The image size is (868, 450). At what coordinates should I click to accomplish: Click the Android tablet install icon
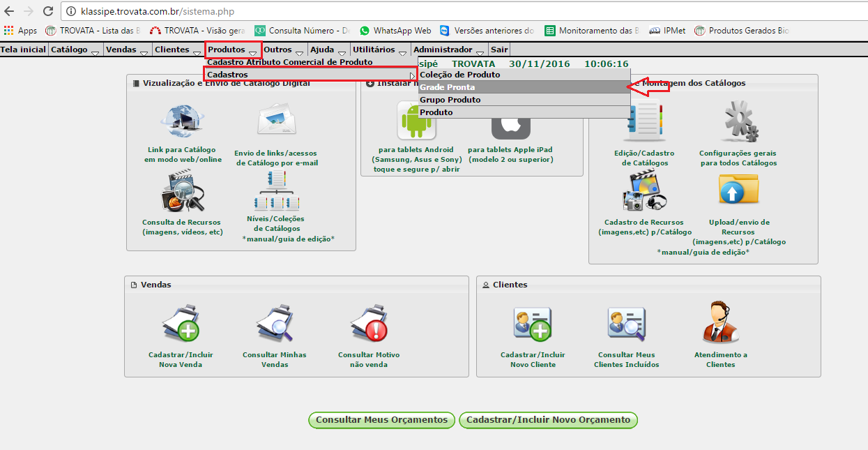tap(416, 121)
